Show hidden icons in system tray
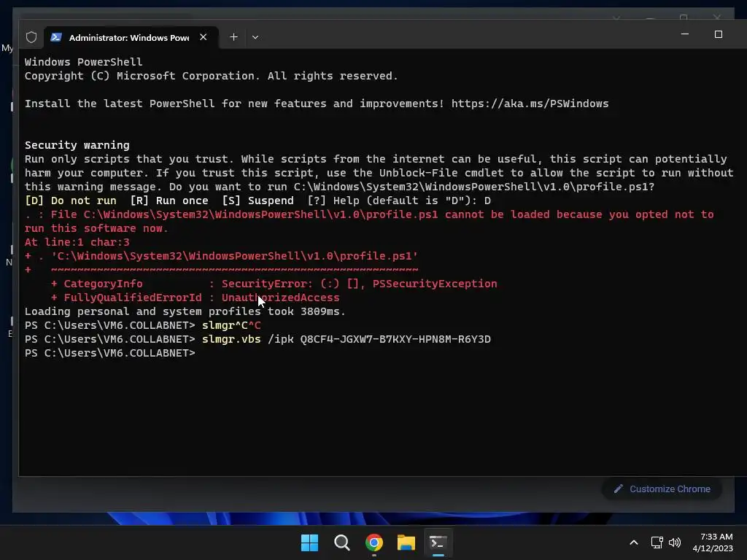This screenshot has height=560, width=747. click(634, 542)
